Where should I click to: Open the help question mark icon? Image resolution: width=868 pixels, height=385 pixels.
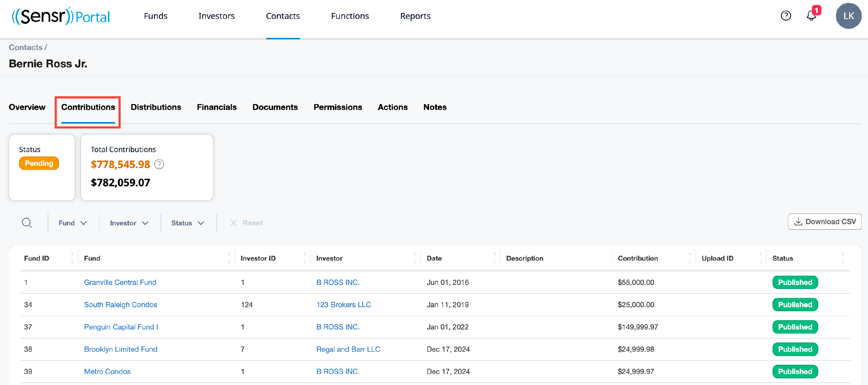click(x=786, y=16)
